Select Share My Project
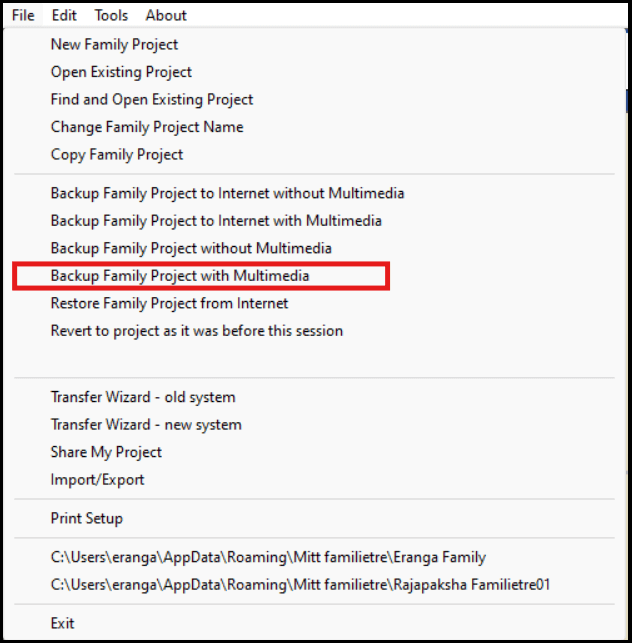The image size is (632, 643). 106,452
